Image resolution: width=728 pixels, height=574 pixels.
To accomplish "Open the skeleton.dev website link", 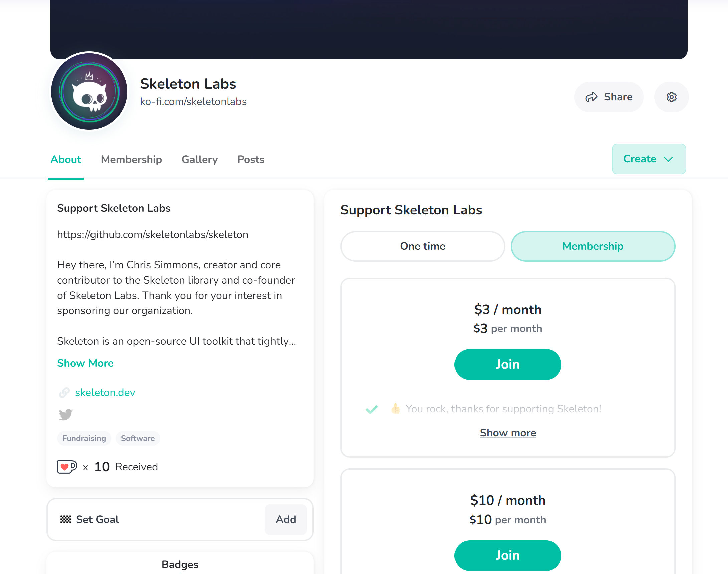I will 105,392.
